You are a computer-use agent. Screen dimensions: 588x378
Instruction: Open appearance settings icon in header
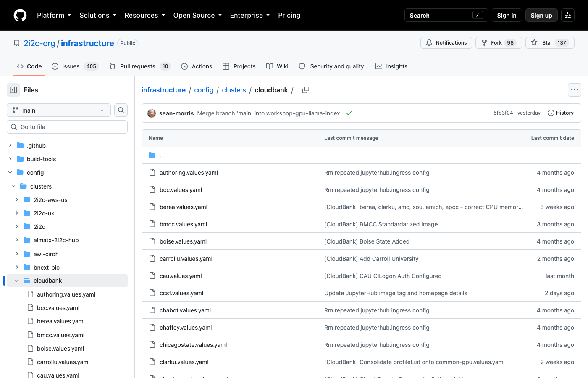(568, 16)
